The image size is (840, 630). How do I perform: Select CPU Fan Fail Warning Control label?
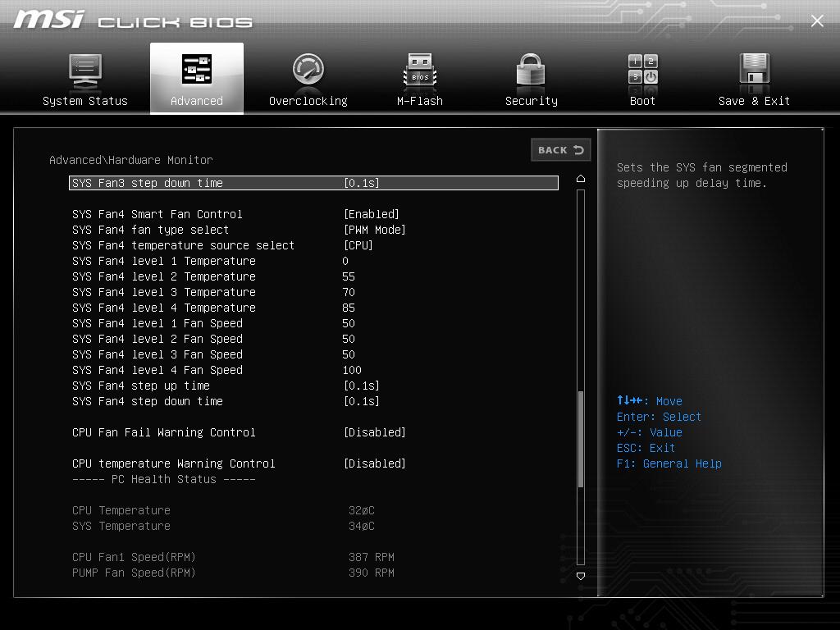(164, 432)
